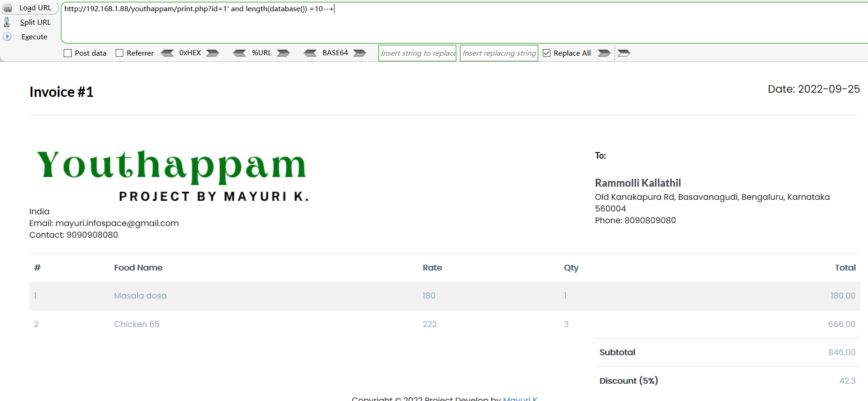The width and height of the screenshot is (868, 401).
Task: Click the 'India' address line
Action: click(39, 211)
